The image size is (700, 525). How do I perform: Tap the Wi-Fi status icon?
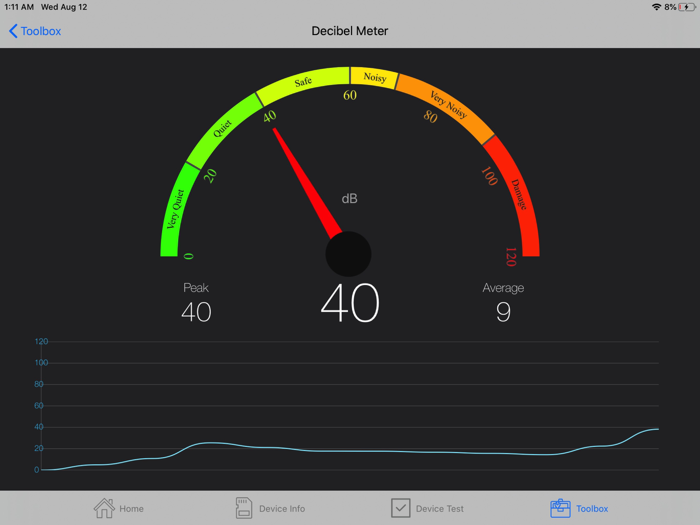(656, 7)
